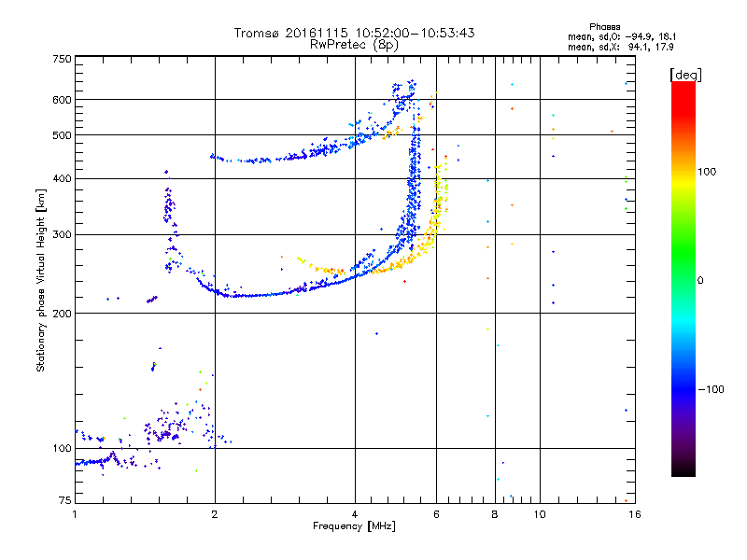Click the 4 MHz tick label on x-axis
This screenshot has height=560, width=747.
coord(355,514)
